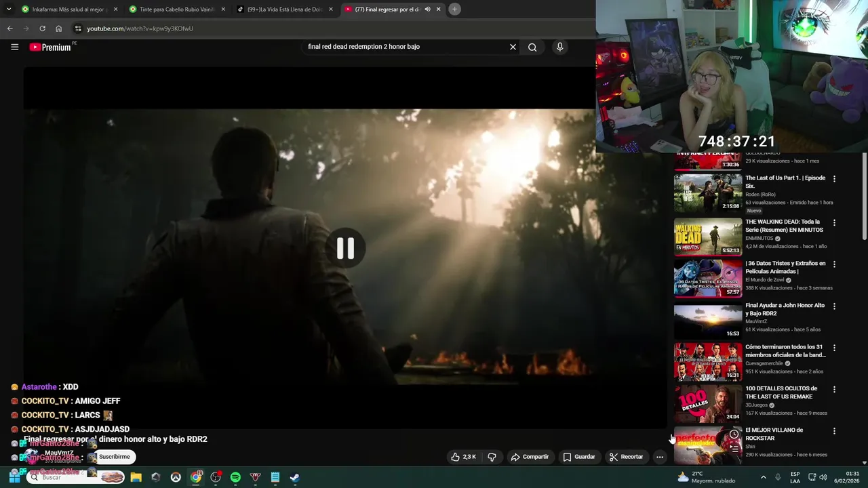Subscribe using the Suscribirme button
This screenshot has width=868, height=488.
pos(114,457)
